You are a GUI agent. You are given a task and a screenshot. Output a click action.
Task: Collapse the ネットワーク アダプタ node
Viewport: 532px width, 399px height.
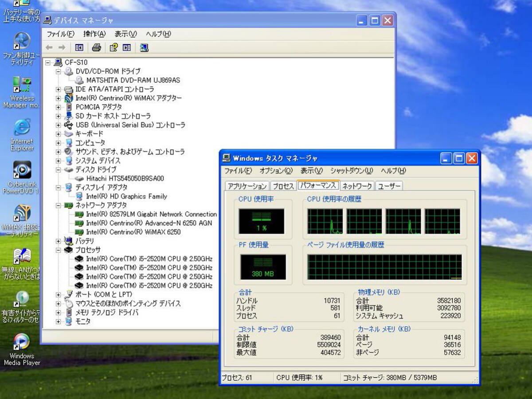tap(58, 205)
